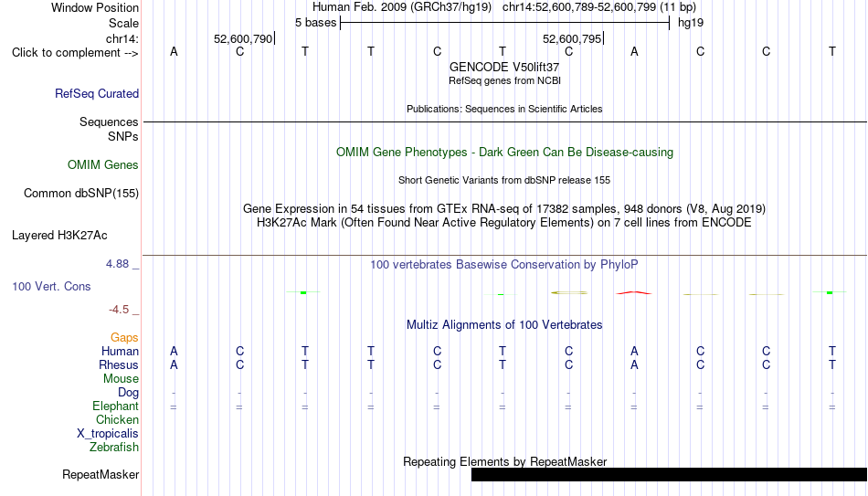Image resolution: width=868 pixels, height=496 pixels.
Task: Open 'RefSeq genes from NCBI' track title
Action: (x=504, y=80)
